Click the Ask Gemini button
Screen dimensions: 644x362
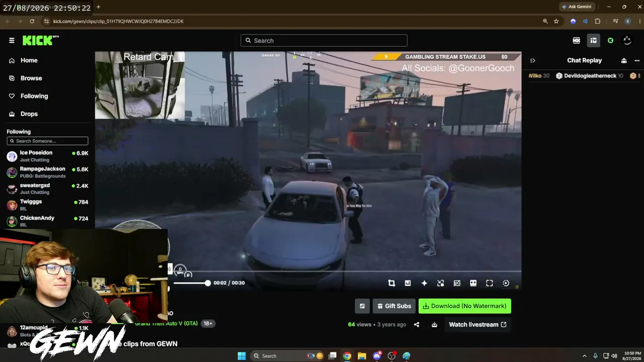[577, 7]
